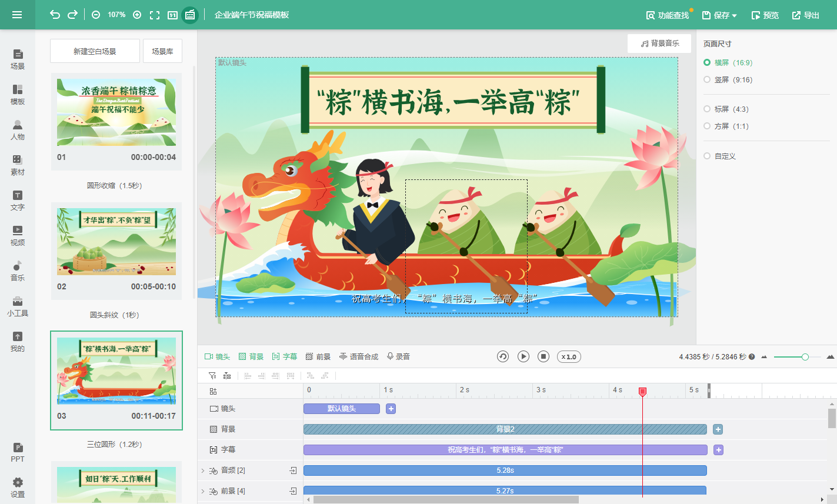Edit 圆形收缩 (1.5秒) transition
Image resolution: width=837 pixels, height=504 pixels.
pos(115,185)
